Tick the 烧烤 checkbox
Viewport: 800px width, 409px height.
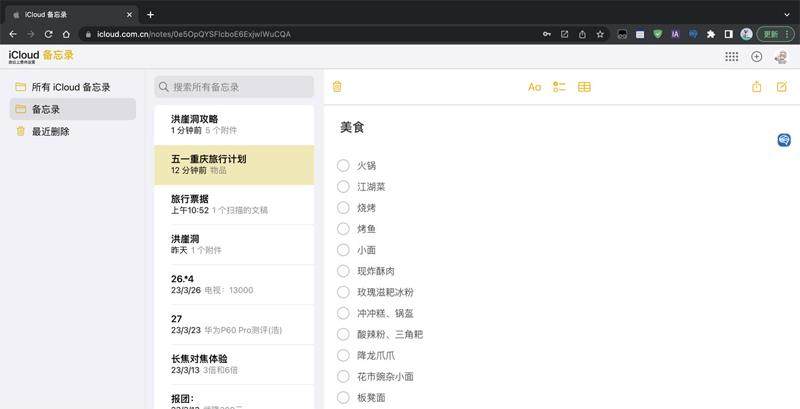pos(343,207)
